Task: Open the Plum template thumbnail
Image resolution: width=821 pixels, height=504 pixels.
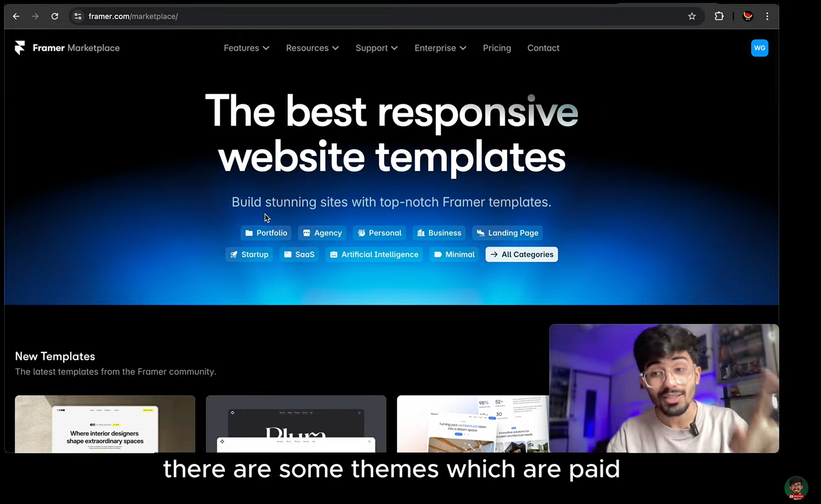Action: (x=296, y=424)
